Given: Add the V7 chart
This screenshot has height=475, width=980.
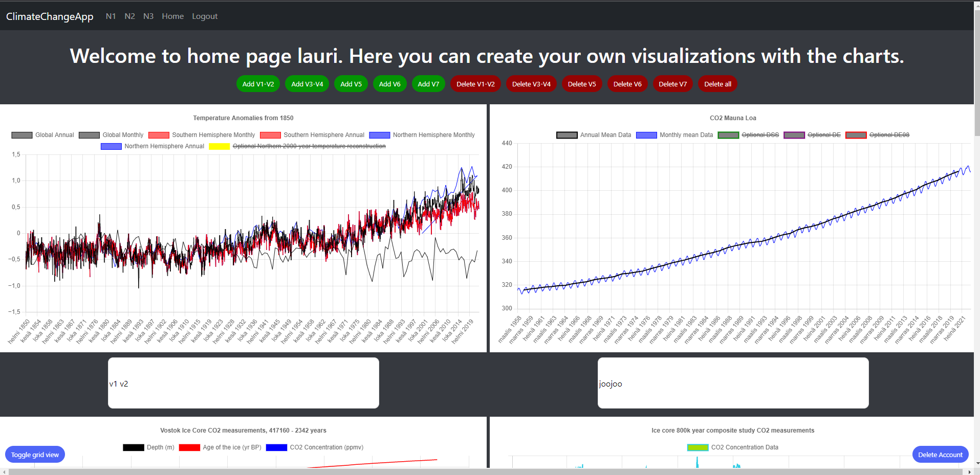Looking at the screenshot, I should click(428, 84).
